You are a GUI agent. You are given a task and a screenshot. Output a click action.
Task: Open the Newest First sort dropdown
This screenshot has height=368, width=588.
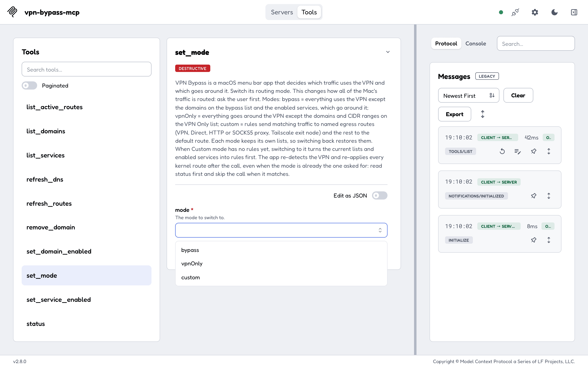[468, 95]
